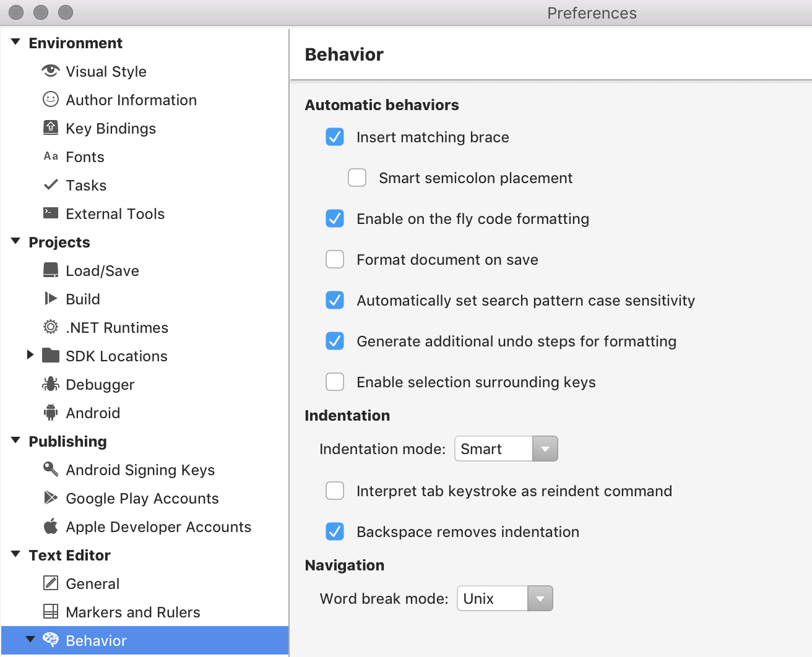Click the Author Information smiley icon
812x657 pixels.
point(50,100)
